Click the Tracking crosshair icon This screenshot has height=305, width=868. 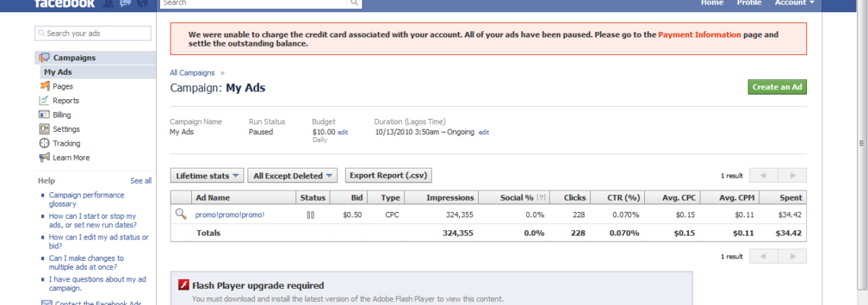coord(44,143)
